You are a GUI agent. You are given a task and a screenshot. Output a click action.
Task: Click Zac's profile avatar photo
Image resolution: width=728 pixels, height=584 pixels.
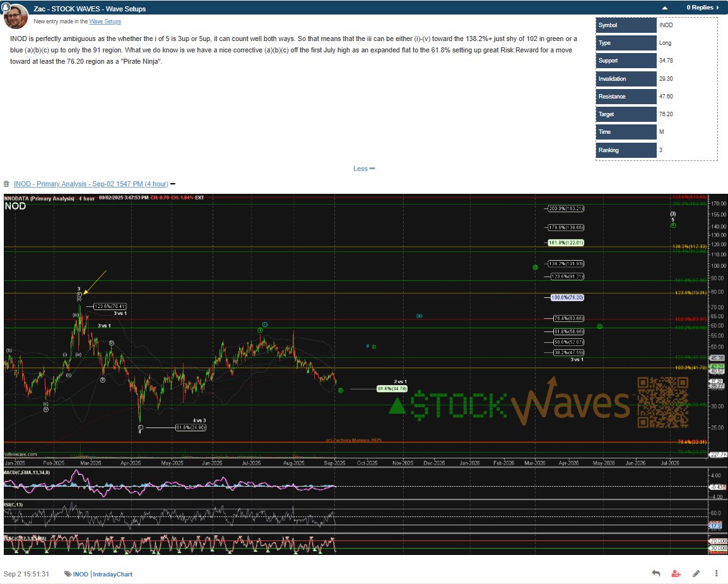click(x=16, y=16)
